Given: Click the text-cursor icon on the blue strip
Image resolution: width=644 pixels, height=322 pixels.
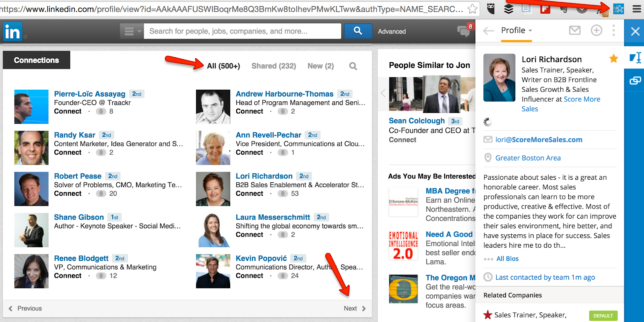Looking at the screenshot, I should pyautogui.click(x=635, y=58).
